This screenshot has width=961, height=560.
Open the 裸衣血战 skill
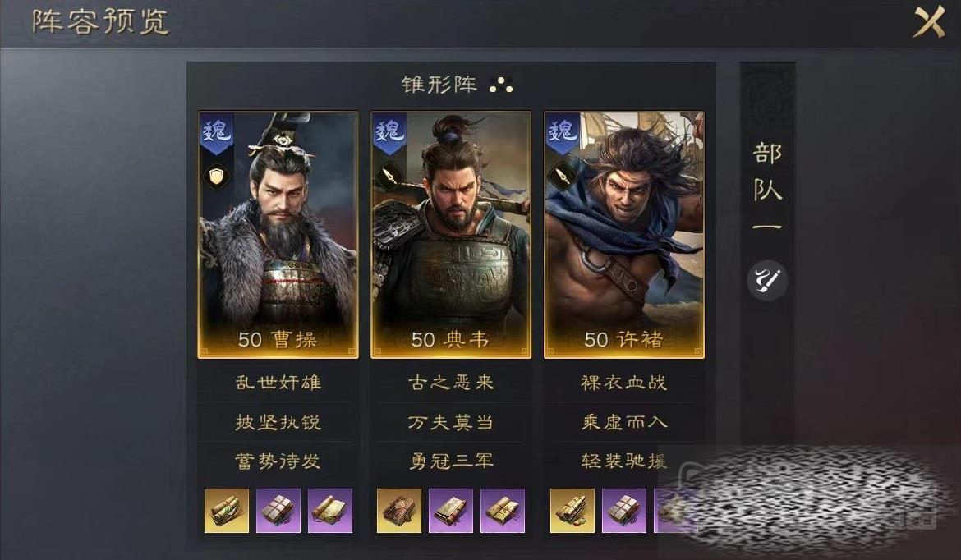[x=624, y=383]
